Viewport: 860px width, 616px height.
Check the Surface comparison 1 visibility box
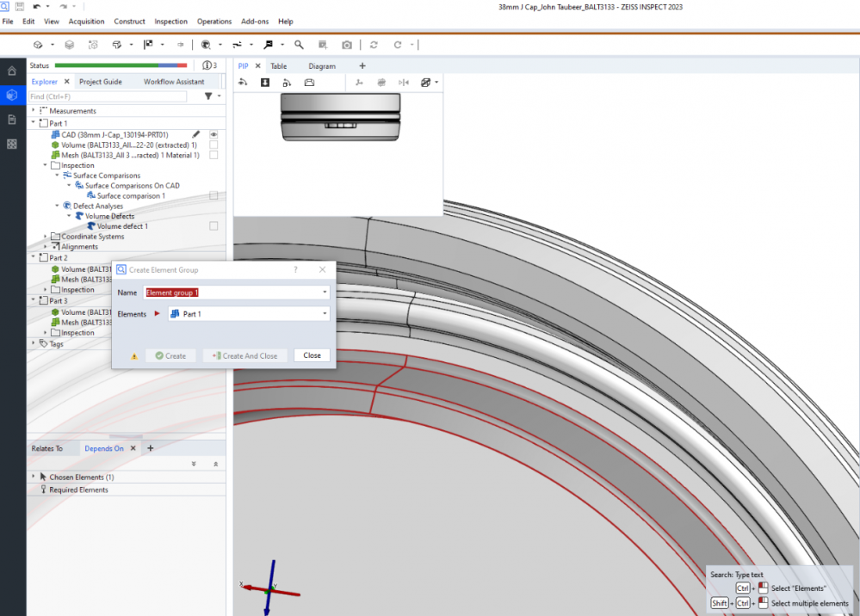(213, 196)
